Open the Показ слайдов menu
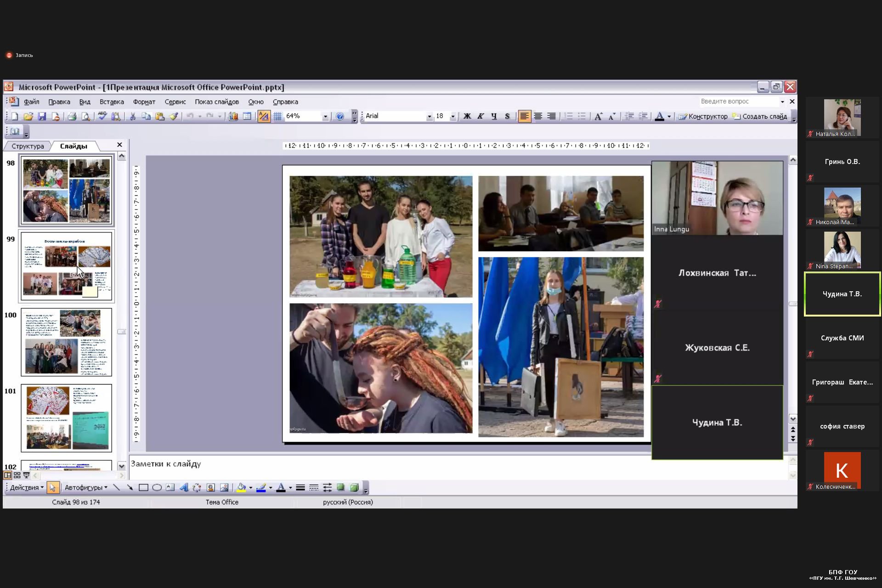 (217, 102)
